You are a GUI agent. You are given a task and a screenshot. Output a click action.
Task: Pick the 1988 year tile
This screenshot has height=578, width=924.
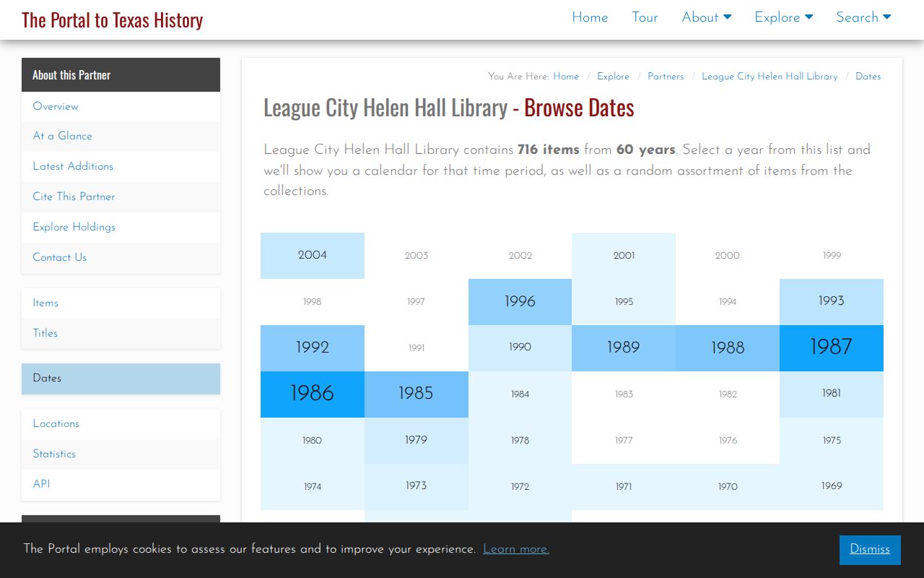(x=728, y=348)
